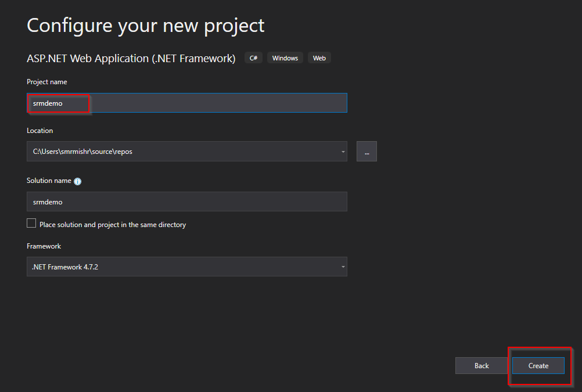Viewport: 582px width, 392px height.
Task: Open the Location dropdown arrow
Action: 342,151
